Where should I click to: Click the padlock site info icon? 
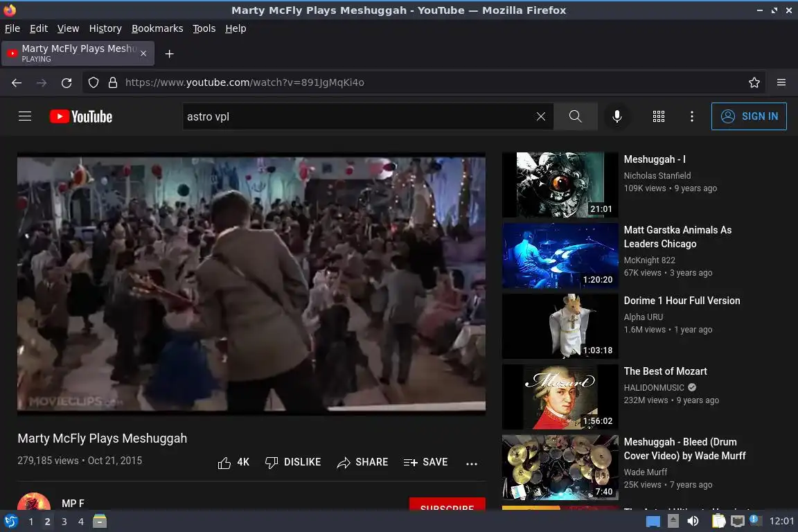point(113,82)
